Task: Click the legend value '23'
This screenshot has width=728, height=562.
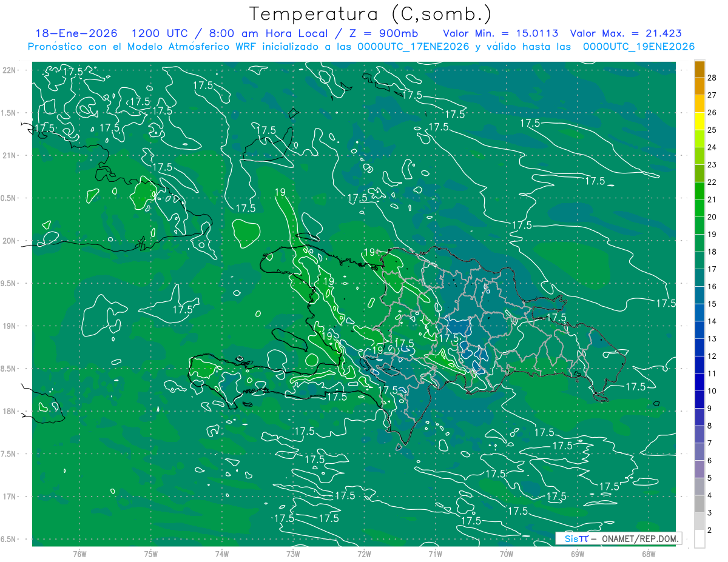Action: [712, 165]
